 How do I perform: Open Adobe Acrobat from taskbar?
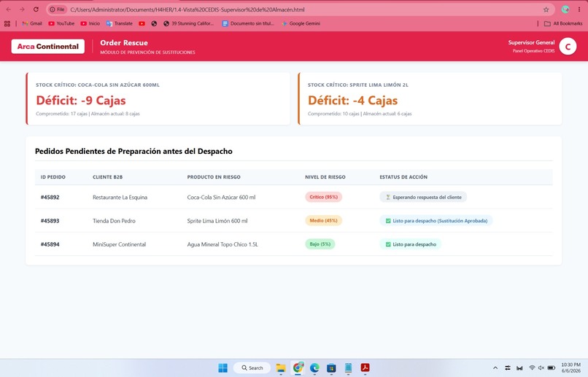coord(365,368)
